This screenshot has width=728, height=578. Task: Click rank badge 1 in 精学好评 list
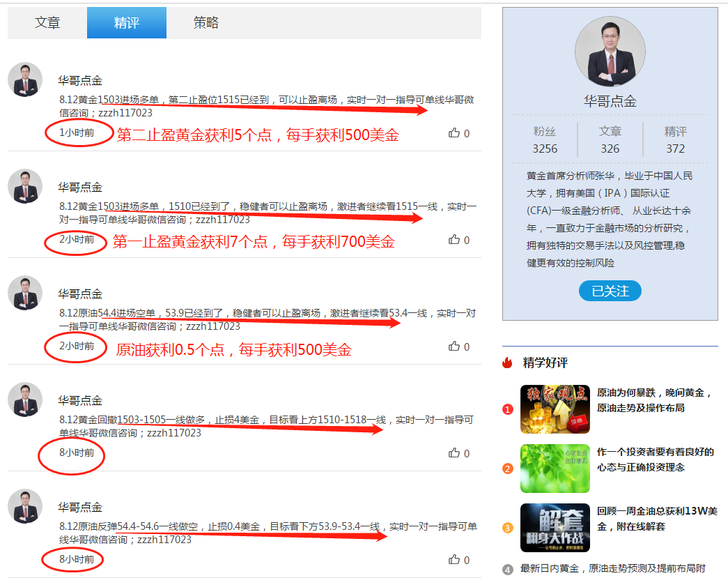(507, 409)
